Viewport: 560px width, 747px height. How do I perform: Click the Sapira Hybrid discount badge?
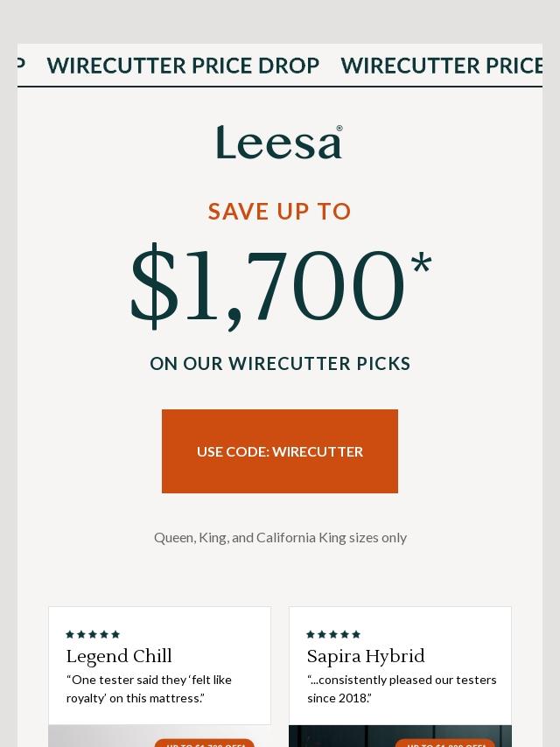tap(445, 744)
